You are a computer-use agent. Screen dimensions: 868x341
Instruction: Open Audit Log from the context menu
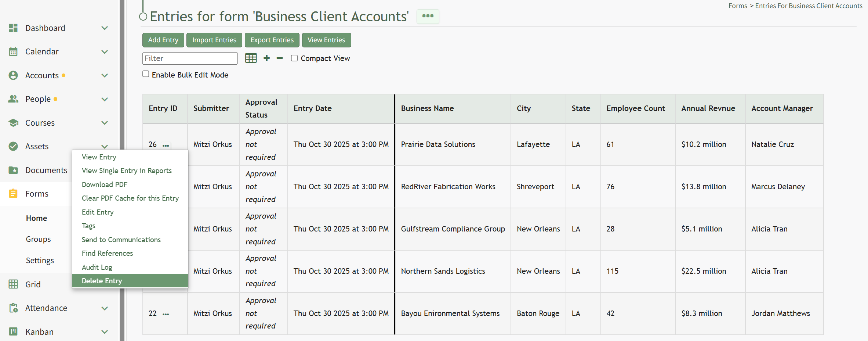coord(130,267)
